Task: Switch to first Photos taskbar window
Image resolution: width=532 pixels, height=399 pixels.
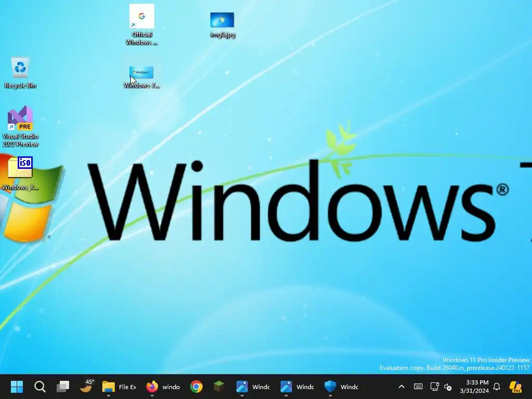Action: tap(253, 387)
